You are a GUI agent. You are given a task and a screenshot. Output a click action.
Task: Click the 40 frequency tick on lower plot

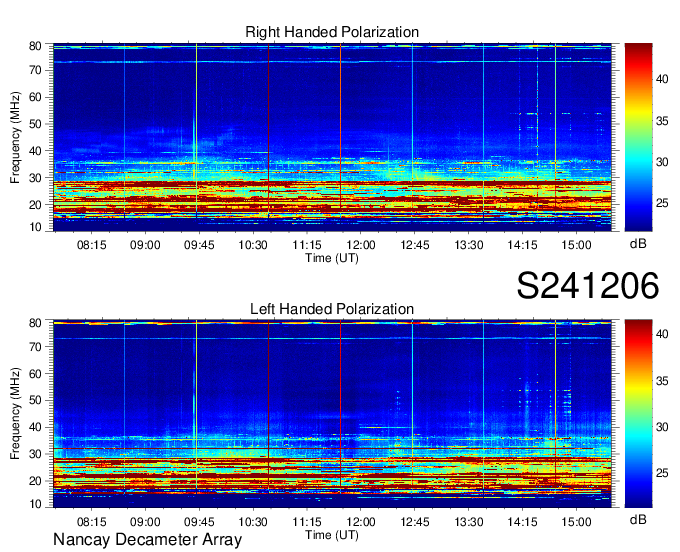pos(36,428)
